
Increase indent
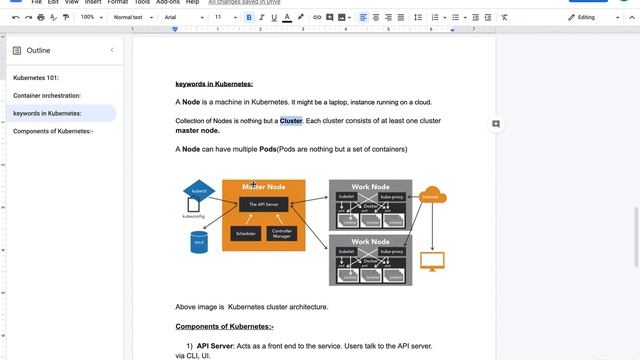tap(488, 18)
